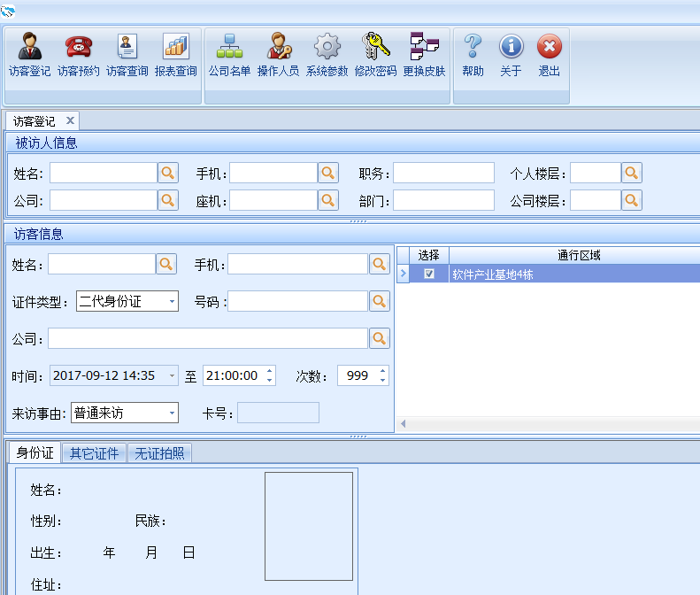Expand the row indicator arrow for 软件产业基地4栋
This screenshot has width=700, height=595.
404,274
